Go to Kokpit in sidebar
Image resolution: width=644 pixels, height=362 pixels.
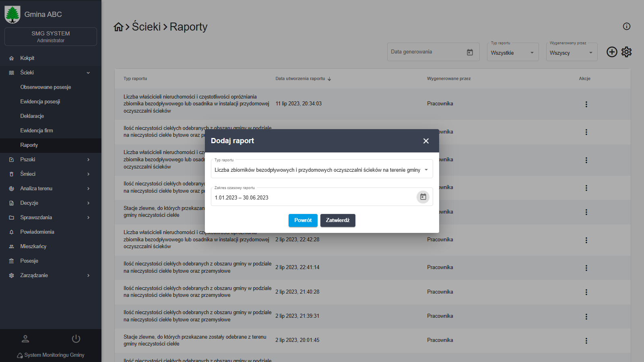pos(27,58)
